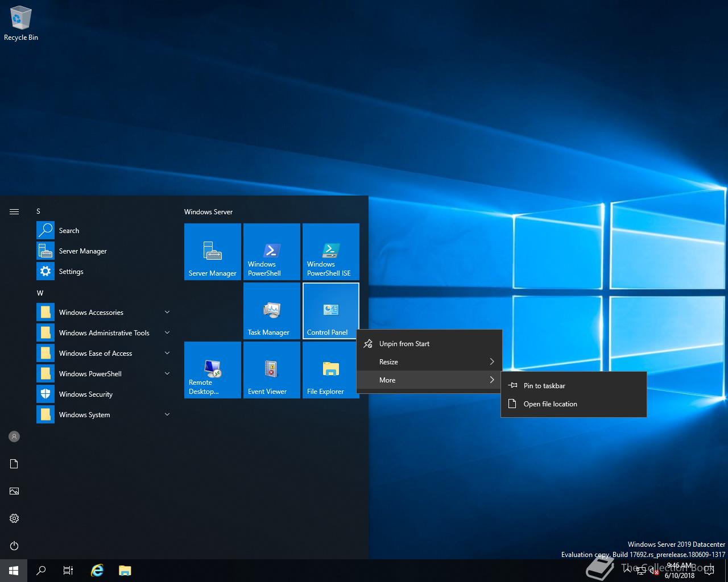728x582 pixels.
Task: Expand the Windows Administrative Tools folder
Action: click(105, 333)
